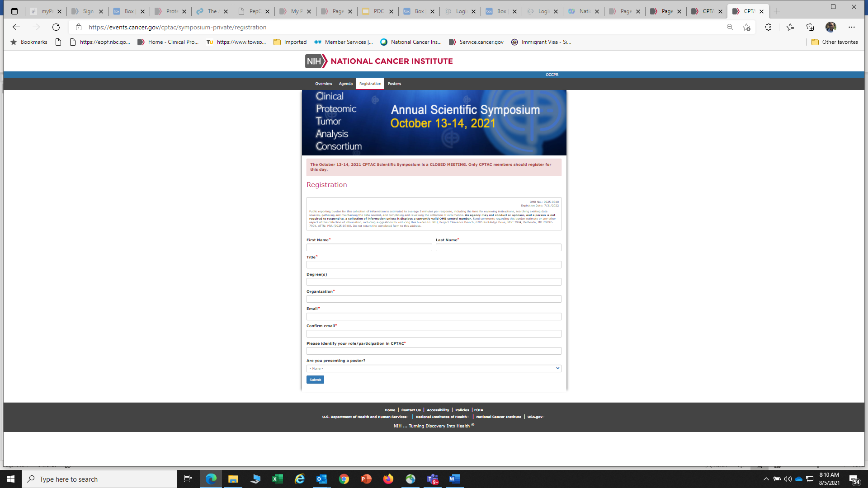
Task: Click the user profile avatar
Action: 830,27
